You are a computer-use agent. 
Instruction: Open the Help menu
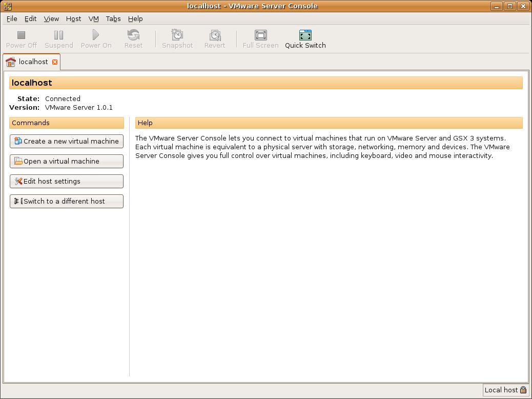135,18
